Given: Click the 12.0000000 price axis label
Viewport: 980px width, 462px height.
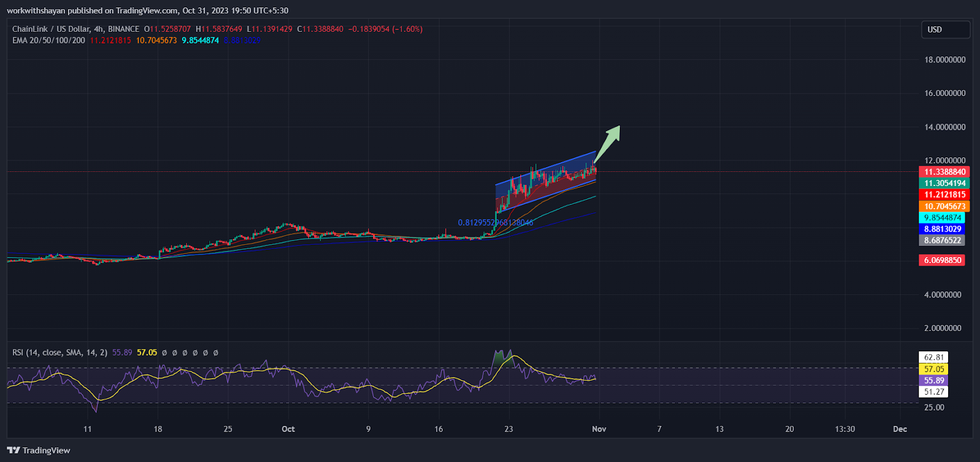Looking at the screenshot, I should point(945,161).
